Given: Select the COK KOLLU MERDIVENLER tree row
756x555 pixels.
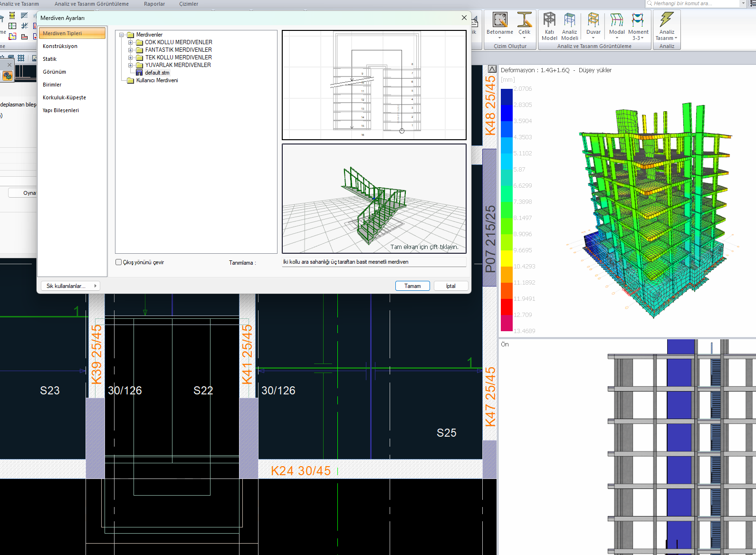Looking at the screenshot, I should click(x=179, y=42).
